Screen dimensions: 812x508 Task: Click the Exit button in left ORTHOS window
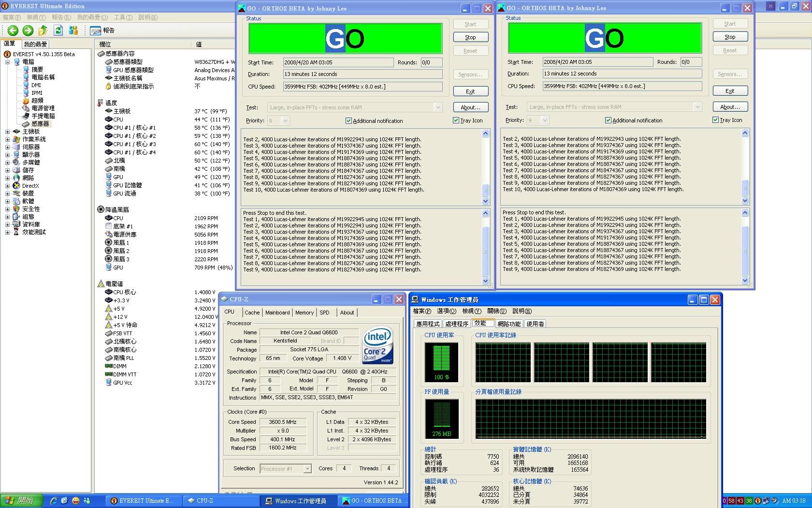click(x=470, y=91)
